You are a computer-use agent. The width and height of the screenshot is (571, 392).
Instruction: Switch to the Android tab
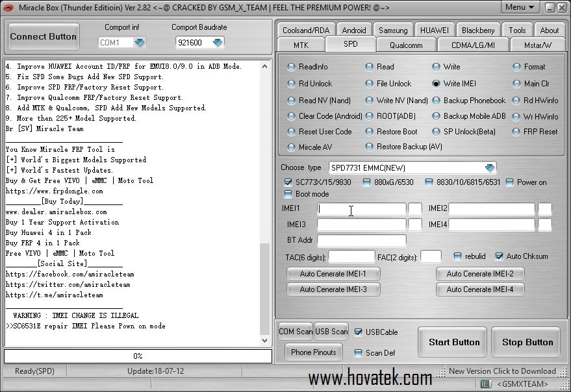(x=354, y=31)
